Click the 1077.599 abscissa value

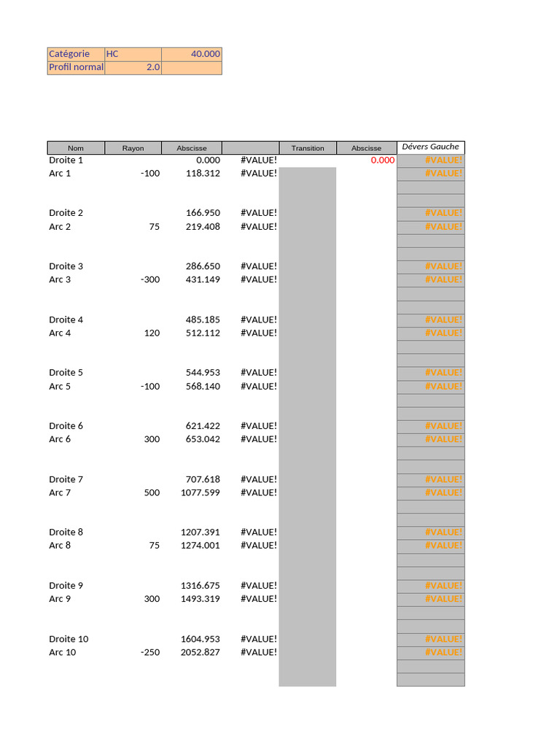pos(201,492)
